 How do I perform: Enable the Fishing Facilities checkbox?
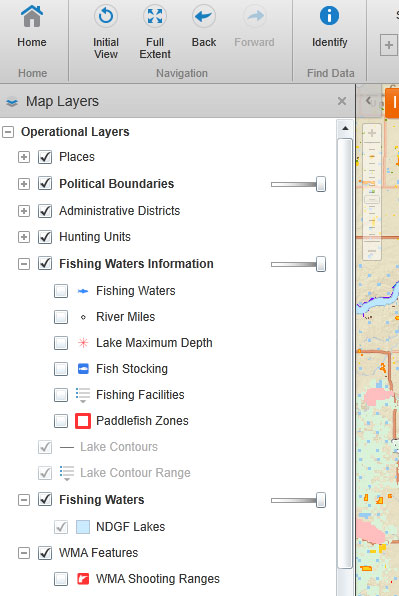(61, 395)
